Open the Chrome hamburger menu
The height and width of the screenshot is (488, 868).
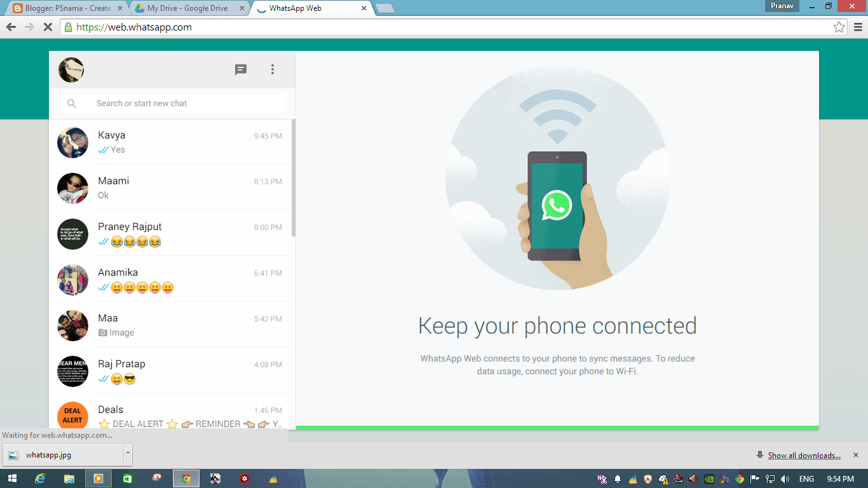(858, 27)
